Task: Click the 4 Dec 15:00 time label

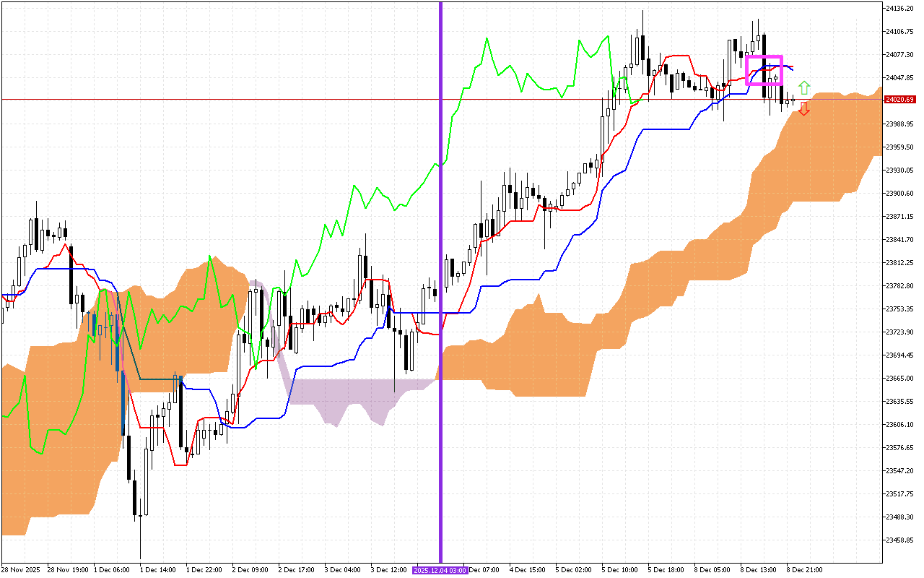Action: coord(527,570)
